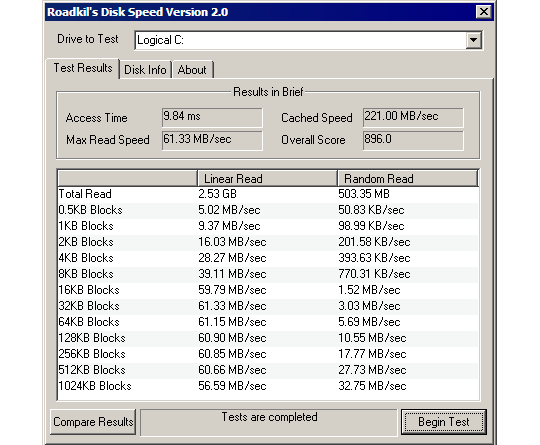Select the 128KB Blocks row
The width and height of the screenshot is (540, 445).
coord(268,338)
